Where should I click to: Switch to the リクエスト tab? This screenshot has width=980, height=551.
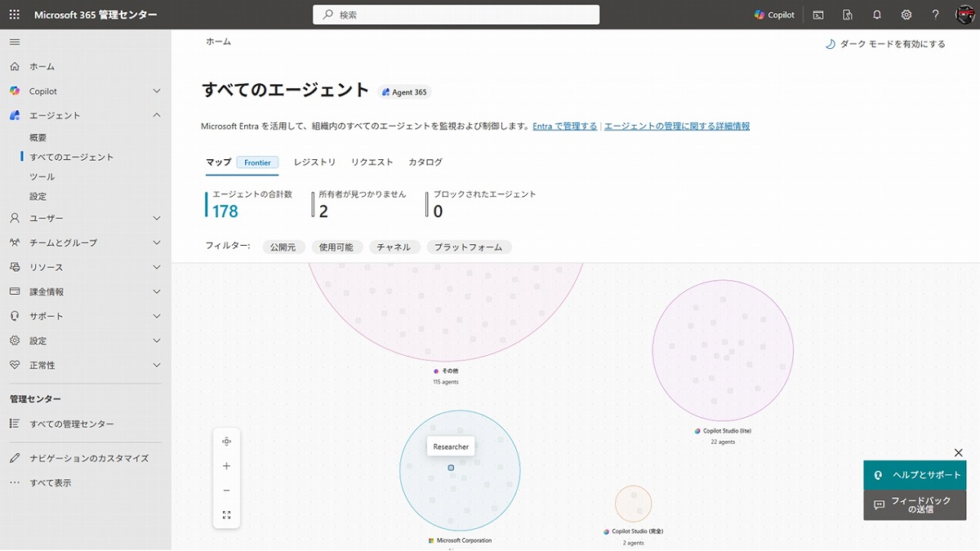372,162
